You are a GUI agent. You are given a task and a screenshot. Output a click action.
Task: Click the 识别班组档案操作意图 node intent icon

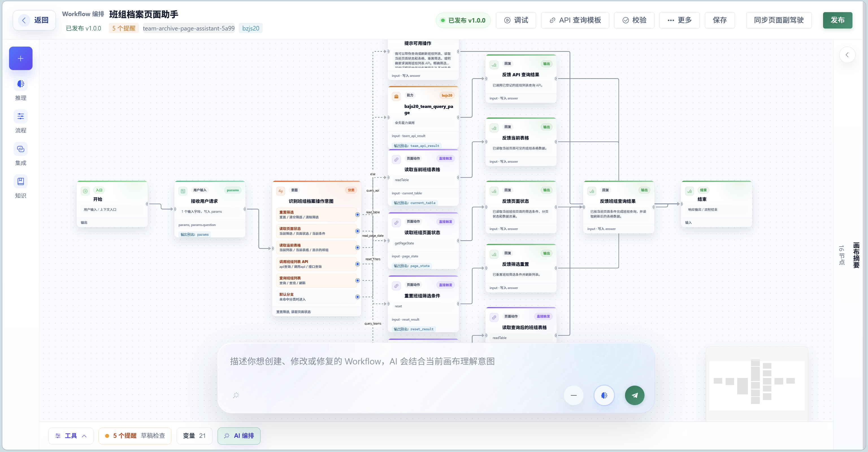[x=281, y=191]
